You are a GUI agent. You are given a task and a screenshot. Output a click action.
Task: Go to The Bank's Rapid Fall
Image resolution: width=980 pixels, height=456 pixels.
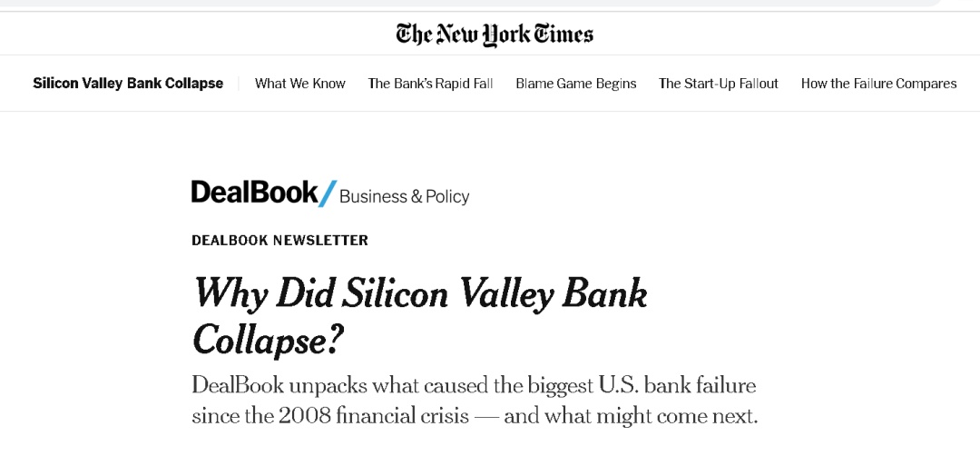pos(430,84)
